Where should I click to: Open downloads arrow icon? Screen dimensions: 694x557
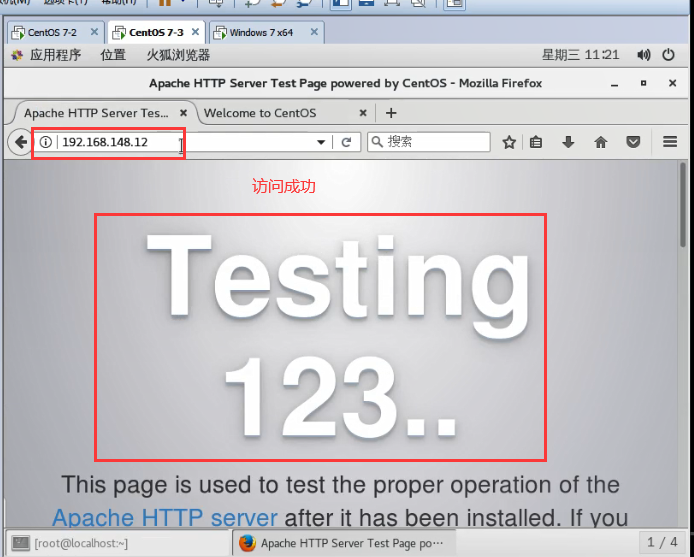[x=568, y=142]
